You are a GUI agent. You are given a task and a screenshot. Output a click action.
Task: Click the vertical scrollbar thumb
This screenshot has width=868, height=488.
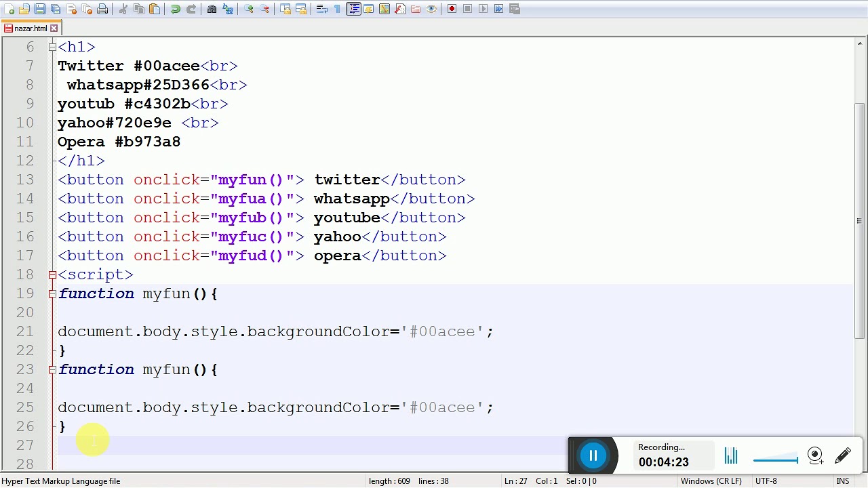860,220
